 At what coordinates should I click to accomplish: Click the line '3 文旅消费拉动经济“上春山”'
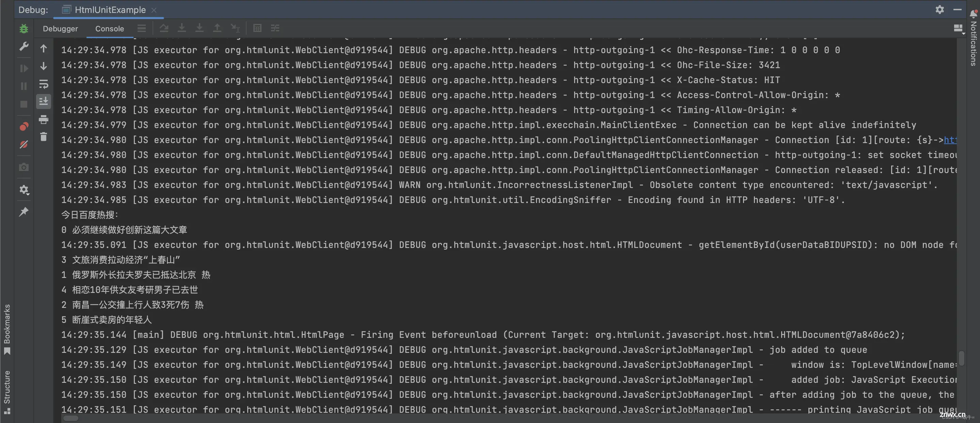tap(121, 260)
